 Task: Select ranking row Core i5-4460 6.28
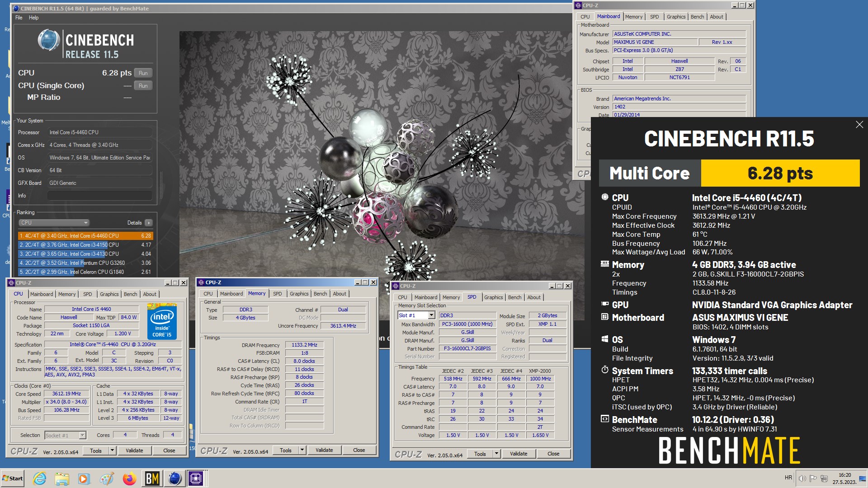point(85,236)
